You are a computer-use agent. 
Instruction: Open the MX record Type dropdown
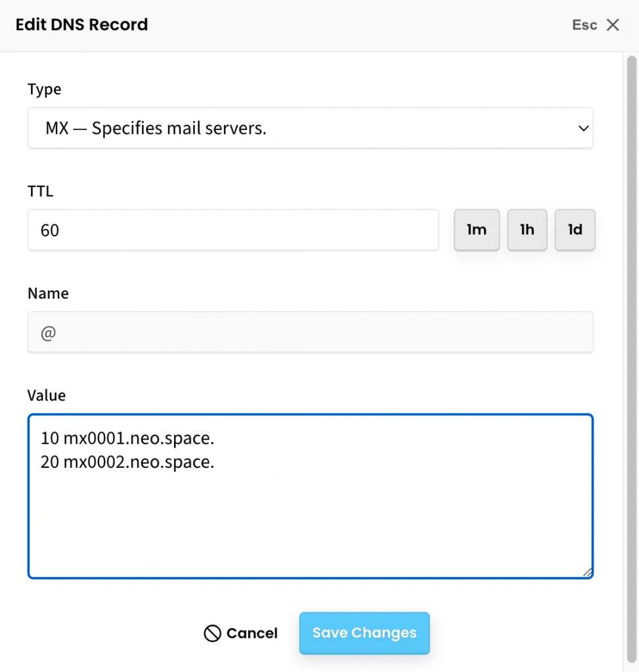point(310,128)
